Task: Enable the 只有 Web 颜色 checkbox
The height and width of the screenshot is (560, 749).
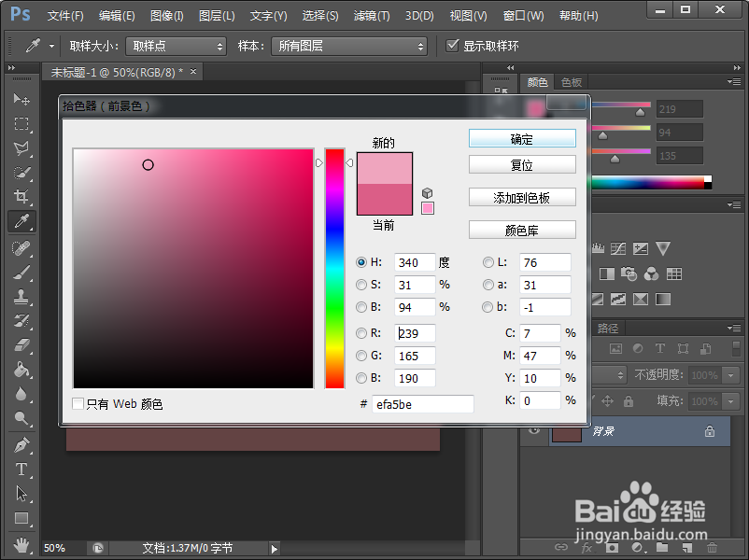Action: click(78, 404)
